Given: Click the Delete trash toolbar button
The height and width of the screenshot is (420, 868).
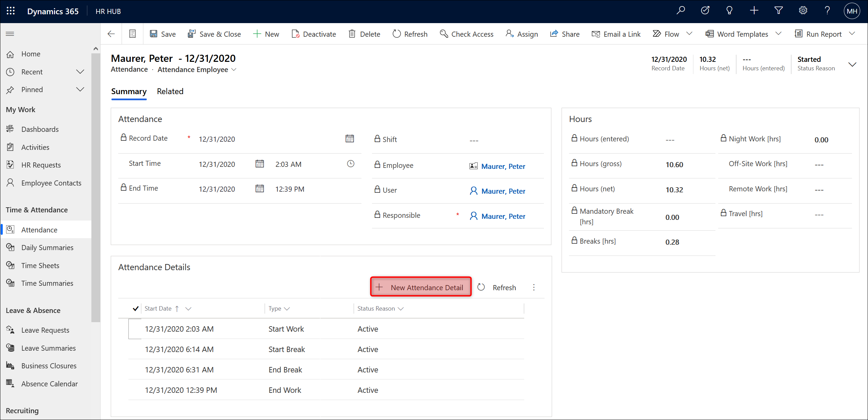Looking at the screenshot, I should pyautogui.click(x=364, y=34).
